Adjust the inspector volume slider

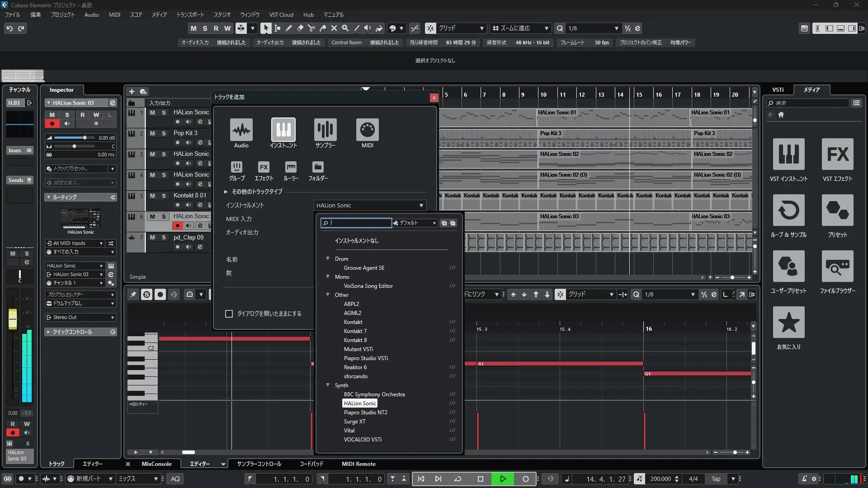coord(85,138)
